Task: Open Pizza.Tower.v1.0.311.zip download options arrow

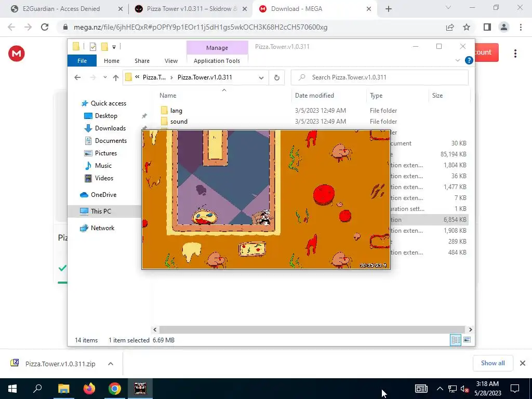Action: [111, 363]
